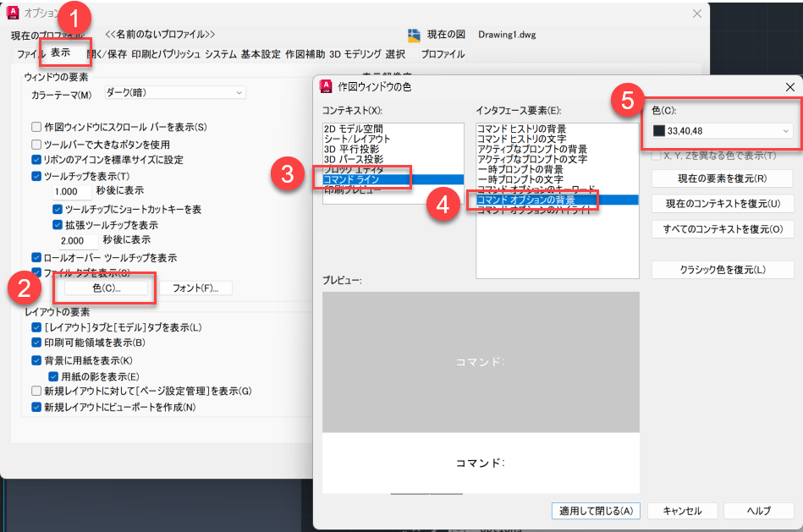
Task: Click the 2.000 extended tooltip delay field
Action: point(78,241)
